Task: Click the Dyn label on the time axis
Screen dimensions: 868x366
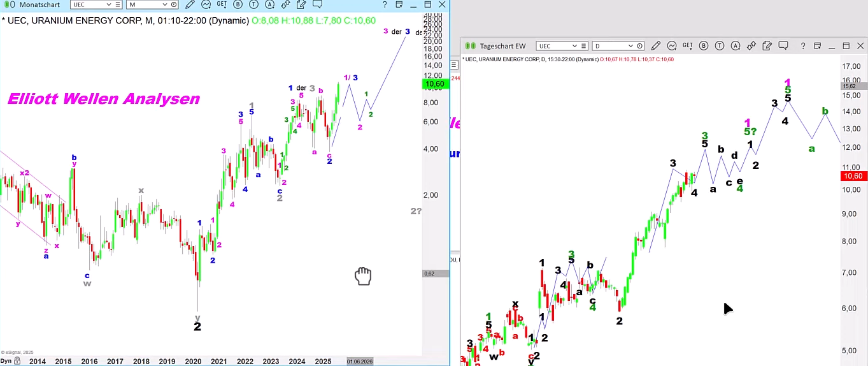Action: click(x=6, y=361)
